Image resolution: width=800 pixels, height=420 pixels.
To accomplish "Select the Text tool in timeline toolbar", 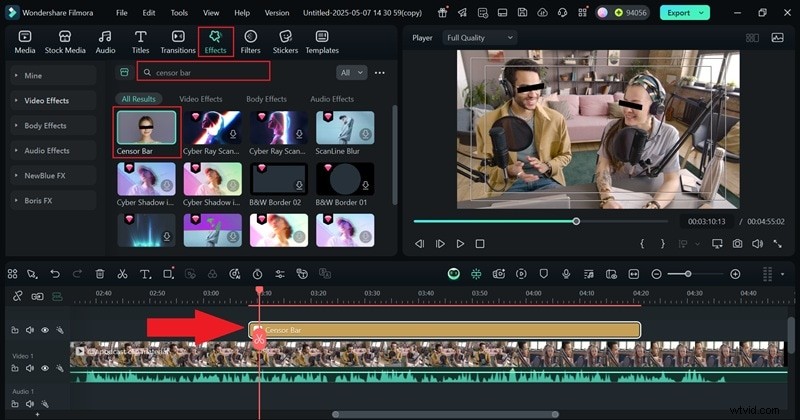I will click(x=145, y=274).
